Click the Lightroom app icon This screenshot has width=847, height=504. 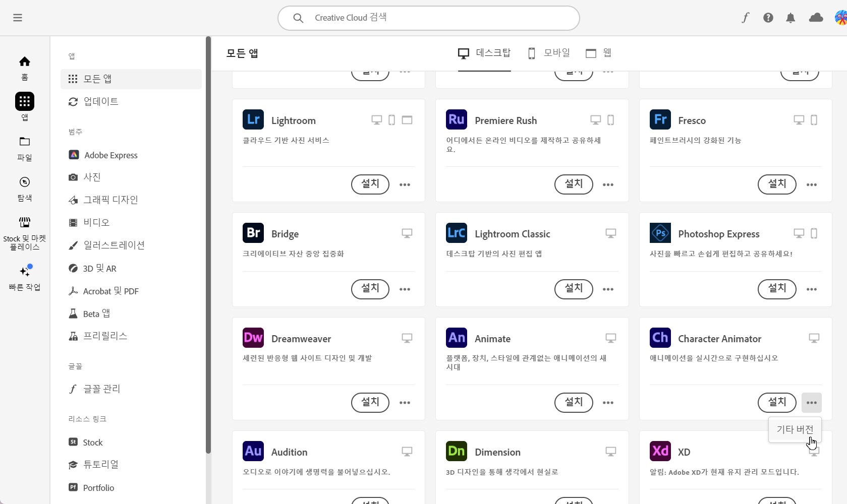(253, 119)
